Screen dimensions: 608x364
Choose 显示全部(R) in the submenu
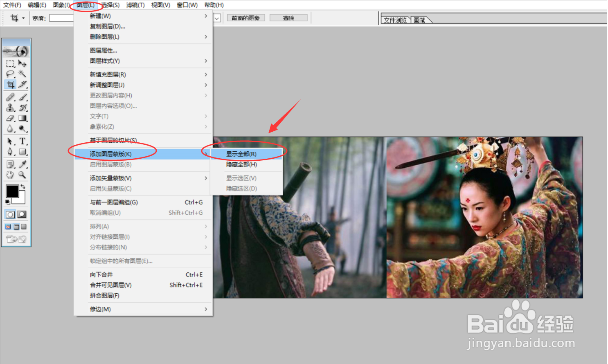246,154
